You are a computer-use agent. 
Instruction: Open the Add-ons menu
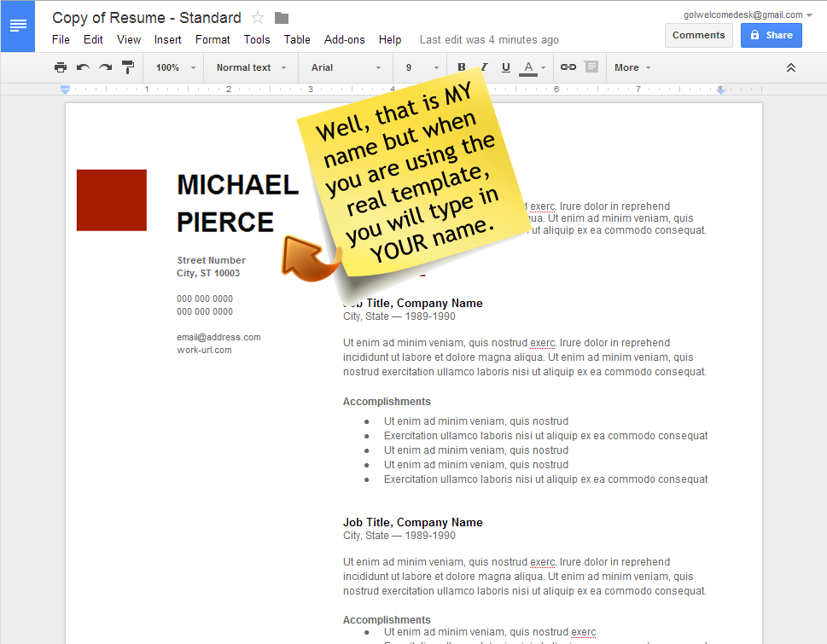click(x=344, y=39)
